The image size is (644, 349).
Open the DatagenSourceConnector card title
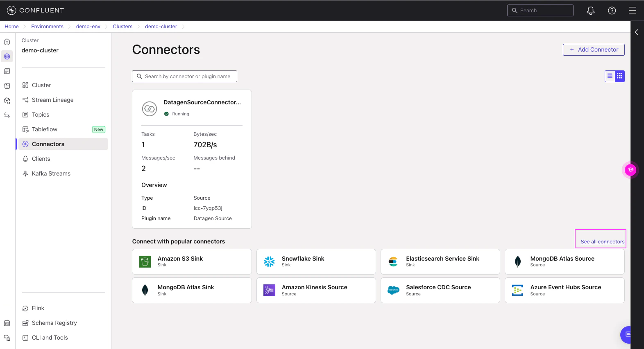point(202,102)
